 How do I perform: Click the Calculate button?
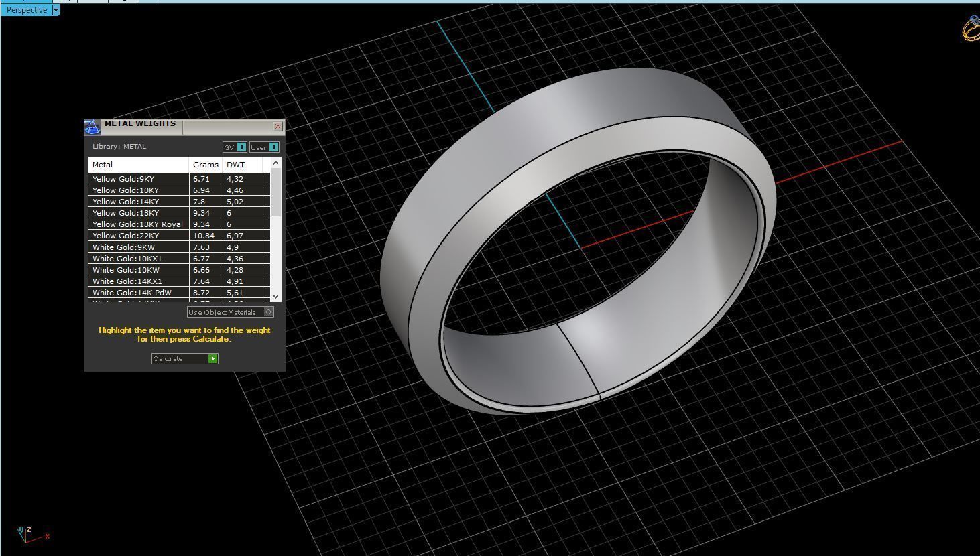point(185,359)
